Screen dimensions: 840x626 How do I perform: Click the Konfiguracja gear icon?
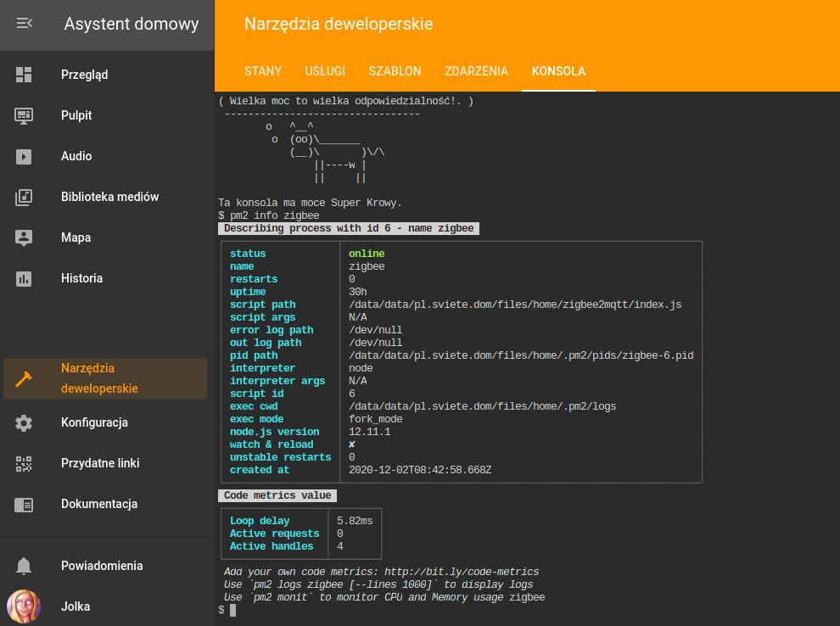tap(24, 423)
